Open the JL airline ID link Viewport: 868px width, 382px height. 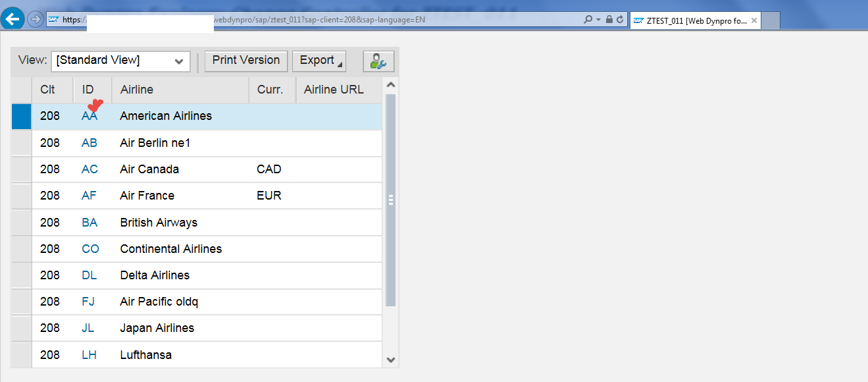point(88,328)
